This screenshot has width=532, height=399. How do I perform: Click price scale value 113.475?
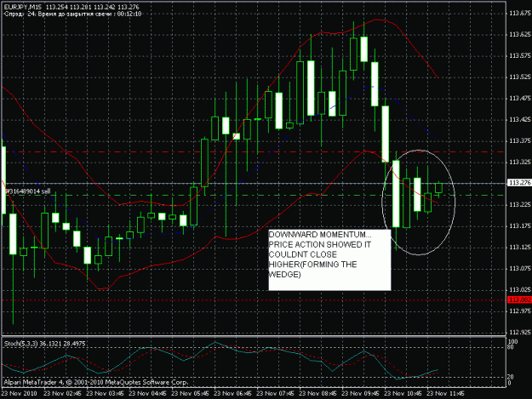pos(519,99)
